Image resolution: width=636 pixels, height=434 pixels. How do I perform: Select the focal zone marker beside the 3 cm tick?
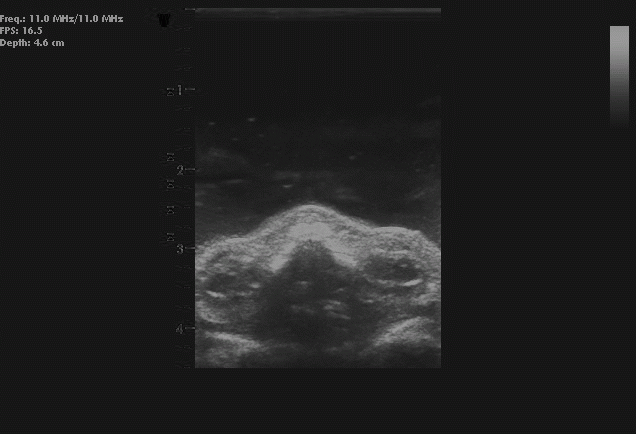tap(170, 238)
